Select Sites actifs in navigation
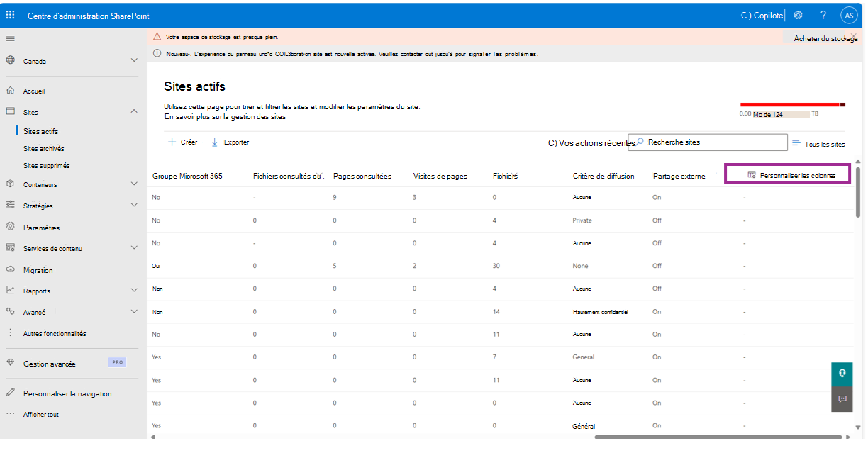 (x=40, y=131)
